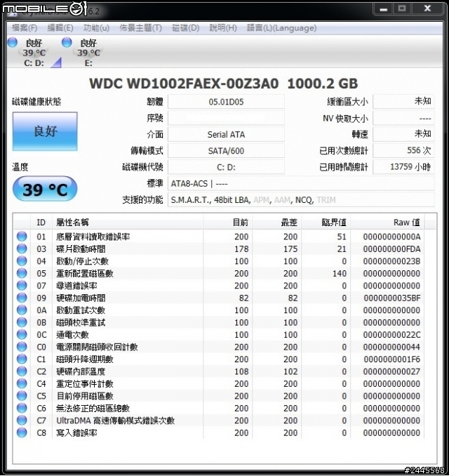The image size is (449, 476).
Task: Select the 底層資料讀取錯誤率 attribute name
Action: click(x=93, y=237)
